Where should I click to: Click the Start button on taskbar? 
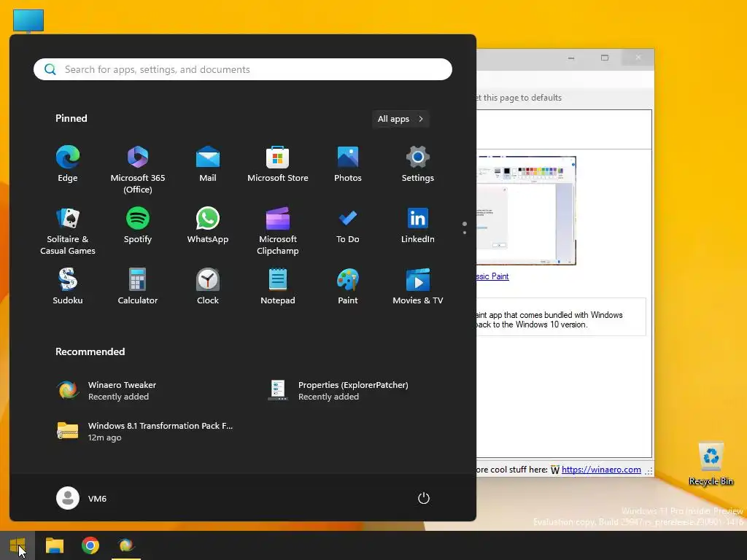(x=18, y=545)
